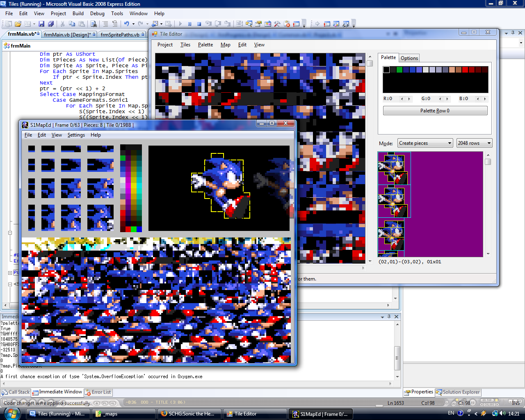Screen dimensions: 525x420
Task: Decrease the G color value
Action: pos(440,98)
